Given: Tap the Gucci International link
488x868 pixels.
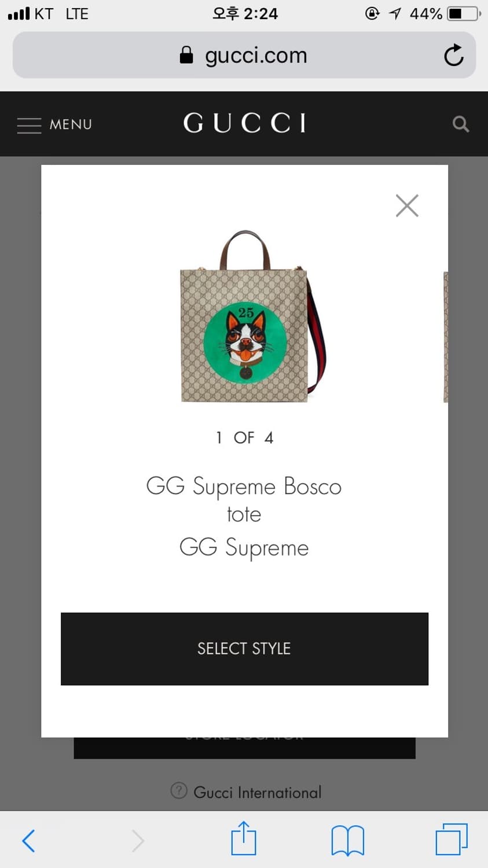Looking at the screenshot, I should coord(257,792).
